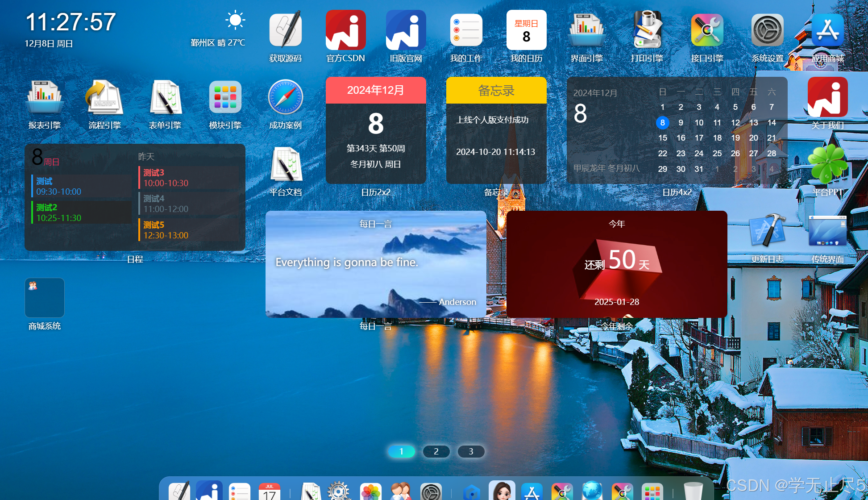Open the 应用商城 app store icon
The height and width of the screenshot is (500, 868).
[x=828, y=30]
